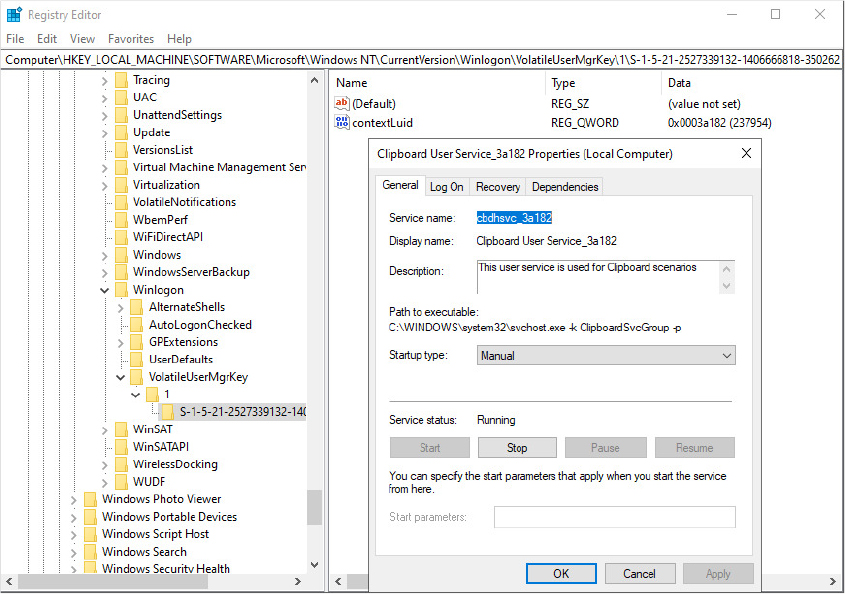Click the tree pane horizontal scrollbar thumb
Screen dimensions: 845x594
pos(114,582)
